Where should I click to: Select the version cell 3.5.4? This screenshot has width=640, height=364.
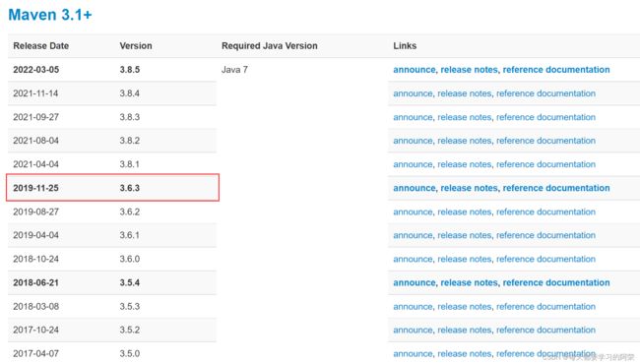(x=130, y=282)
